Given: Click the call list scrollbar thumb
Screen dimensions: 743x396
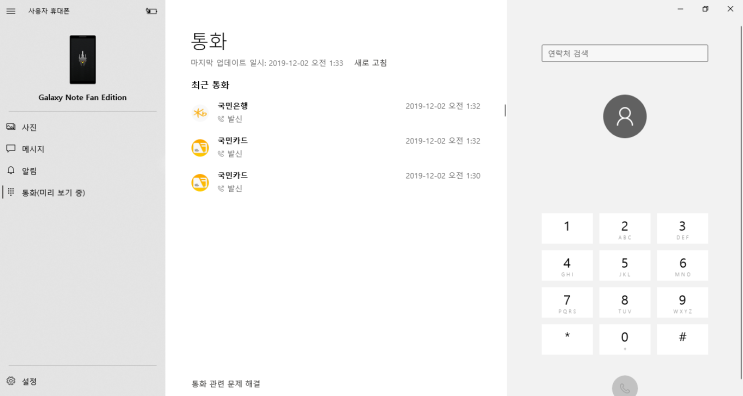Looking at the screenshot, I should 505,110.
